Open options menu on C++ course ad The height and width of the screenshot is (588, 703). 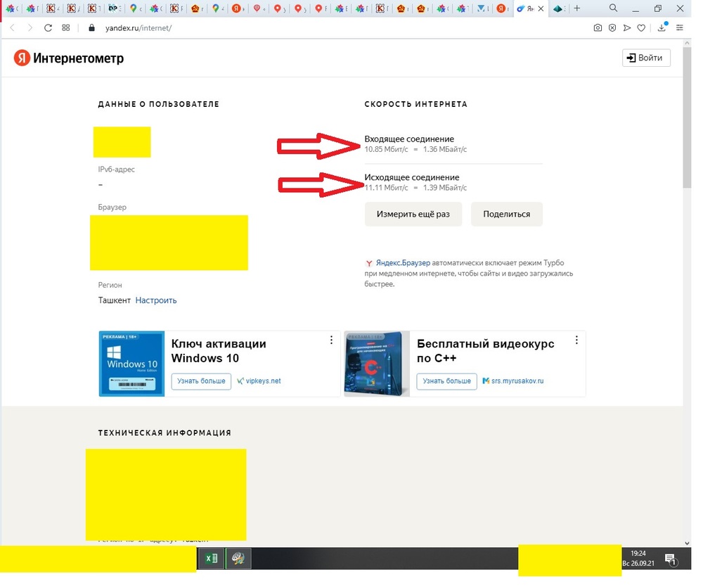576,340
